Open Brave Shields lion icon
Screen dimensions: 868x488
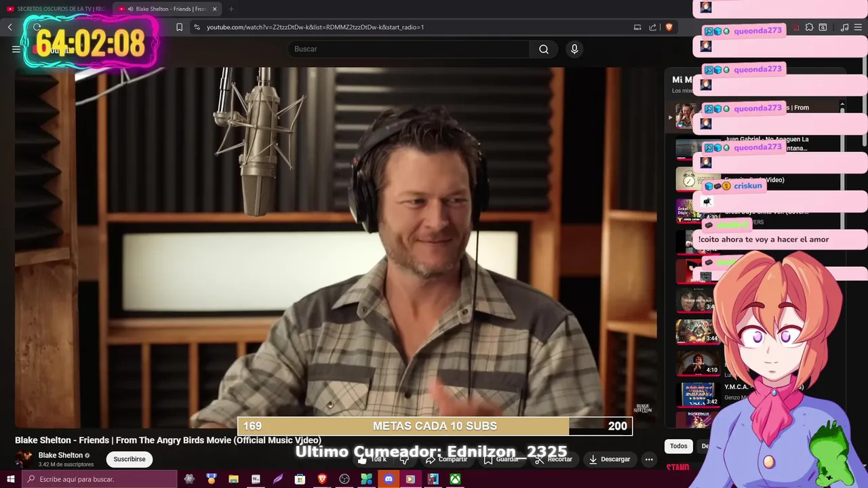click(x=669, y=27)
